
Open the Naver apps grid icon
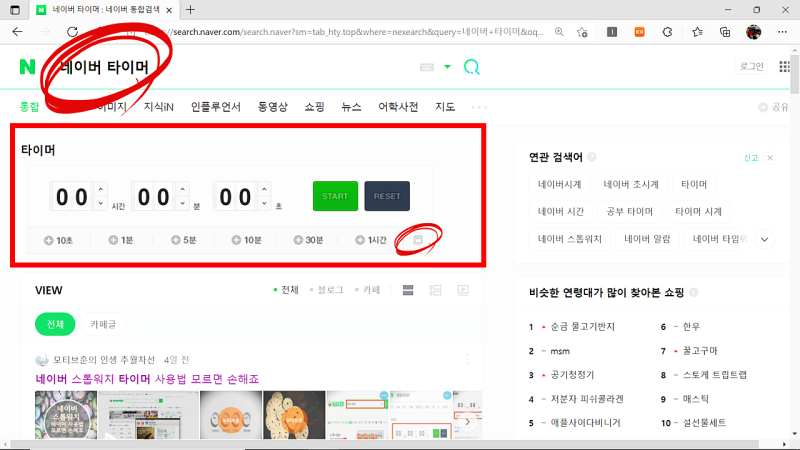pos(784,66)
